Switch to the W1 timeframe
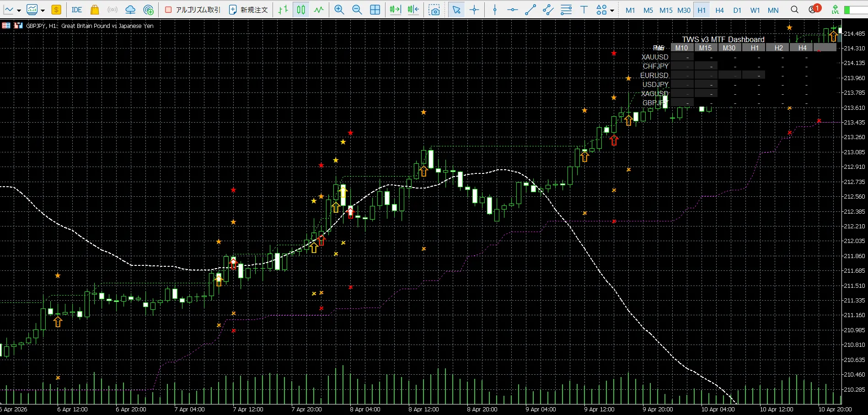Screen dimensions: 868x415 (x=755, y=10)
